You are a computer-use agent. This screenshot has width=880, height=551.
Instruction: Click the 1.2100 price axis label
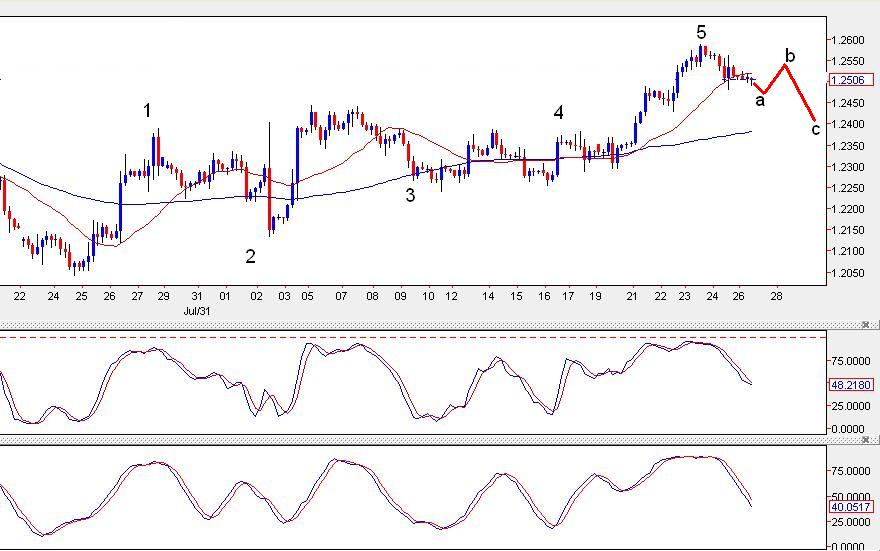pos(847,251)
